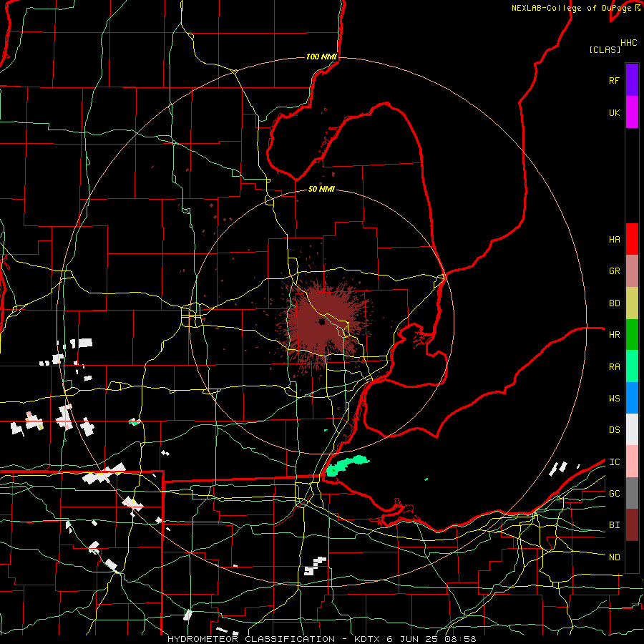Image resolution: width=644 pixels, height=644 pixels.
Task: Click the HYDROMETEOR CLASSIFICATION title text
Action: (x=251, y=639)
